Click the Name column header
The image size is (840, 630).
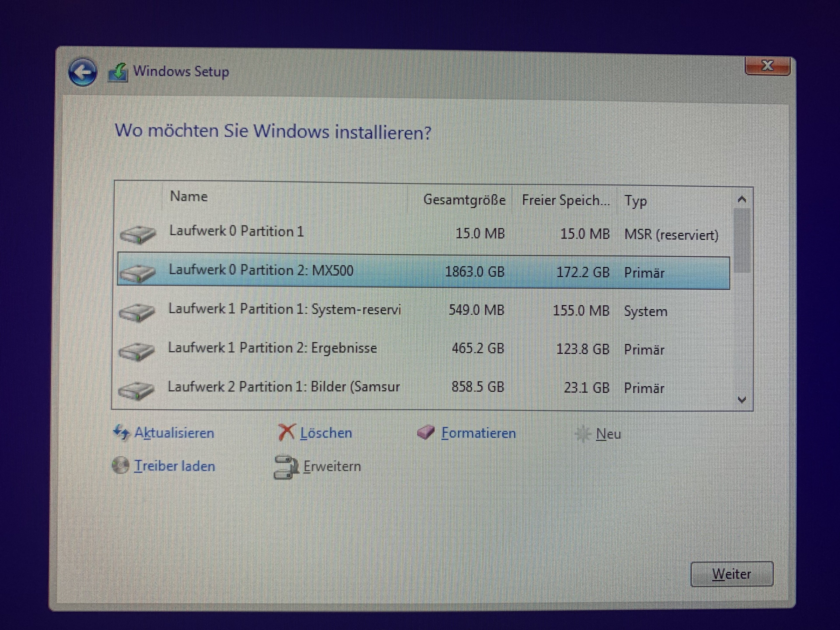189,196
